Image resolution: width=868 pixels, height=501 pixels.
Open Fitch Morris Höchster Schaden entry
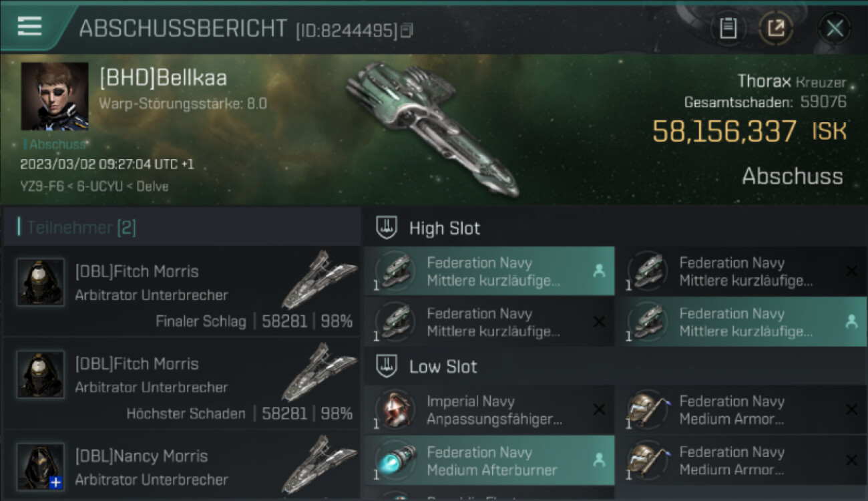tap(181, 383)
